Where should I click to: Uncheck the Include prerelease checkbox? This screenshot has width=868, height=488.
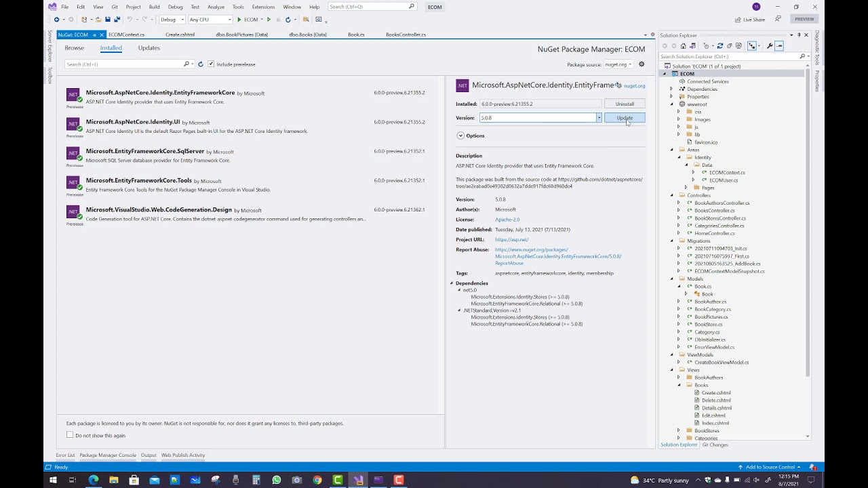211,64
